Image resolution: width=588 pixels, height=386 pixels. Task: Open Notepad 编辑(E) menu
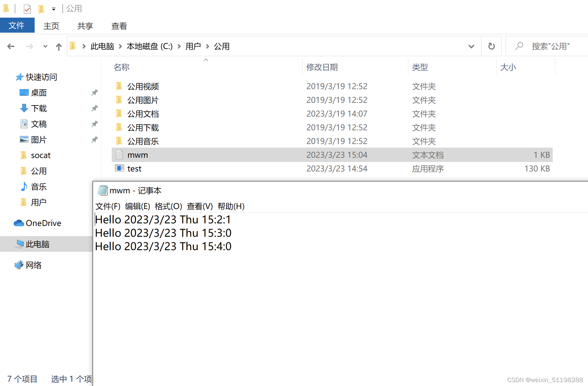coord(138,206)
